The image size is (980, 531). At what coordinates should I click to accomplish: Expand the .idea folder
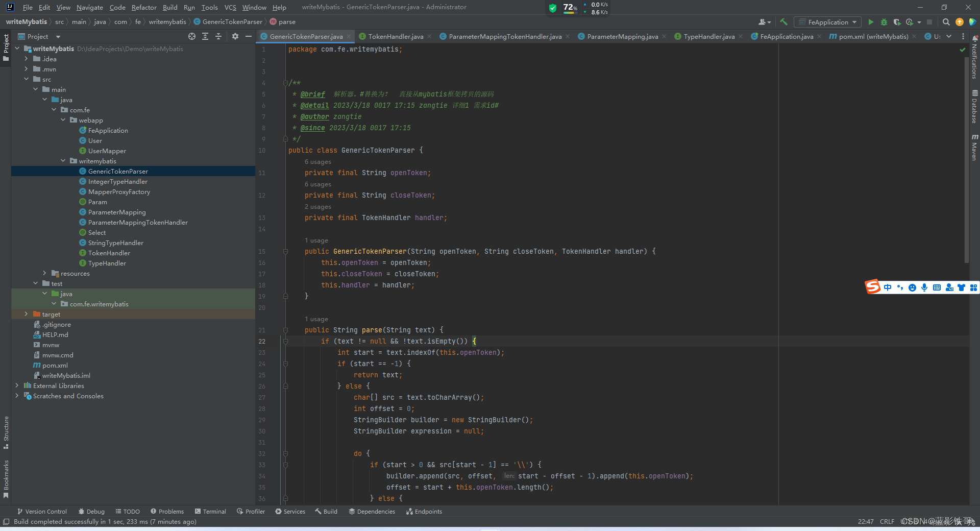tap(27, 59)
